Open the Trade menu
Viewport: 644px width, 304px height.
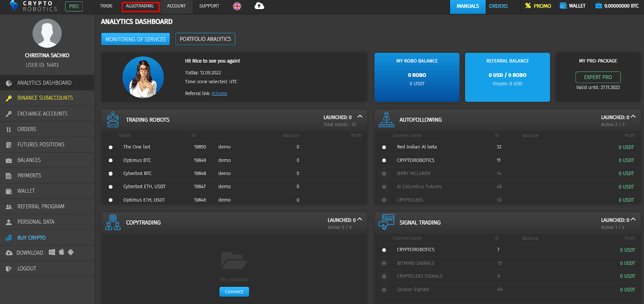pos(106,6)
